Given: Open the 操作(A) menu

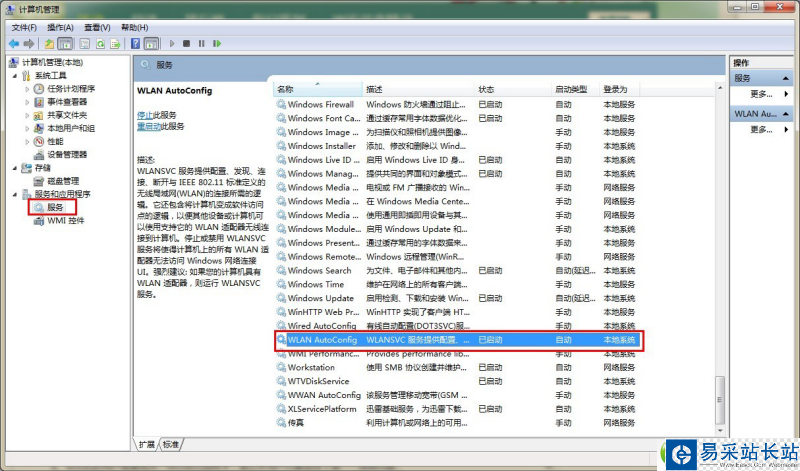Looking at the screenshot, I should pos(60,28).
